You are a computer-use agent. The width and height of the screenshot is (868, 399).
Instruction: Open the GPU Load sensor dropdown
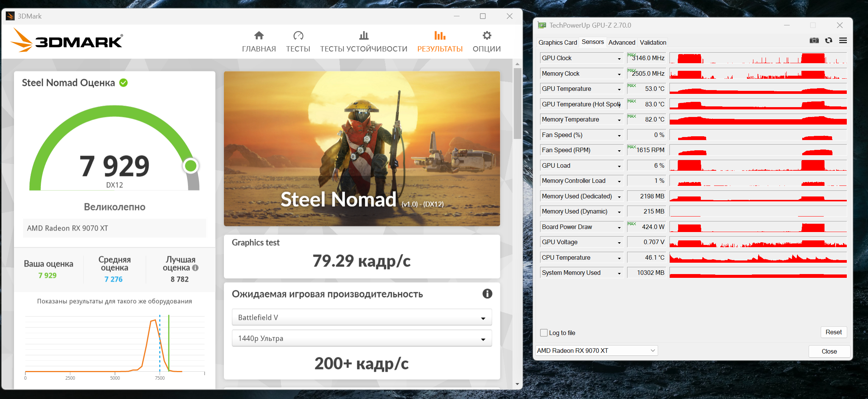point(619,166)
